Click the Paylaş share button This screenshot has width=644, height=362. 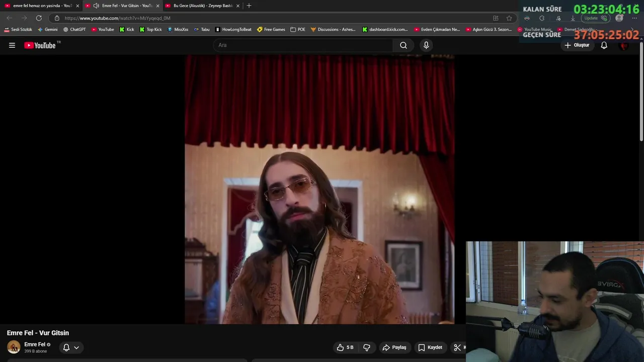pyautogui.click(x=394, y=347)
